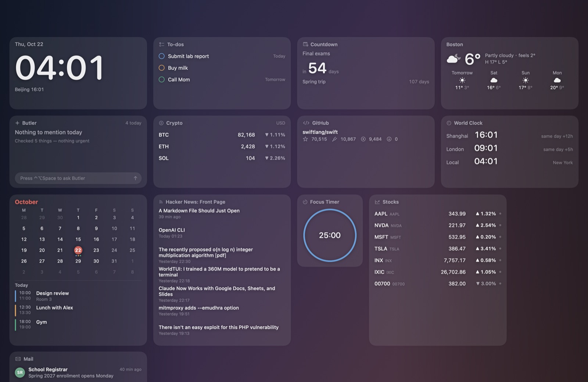The height and width of the screenshot is (382, 588).
Task: Click the To-dos list icon
Action: pos(162,44)
